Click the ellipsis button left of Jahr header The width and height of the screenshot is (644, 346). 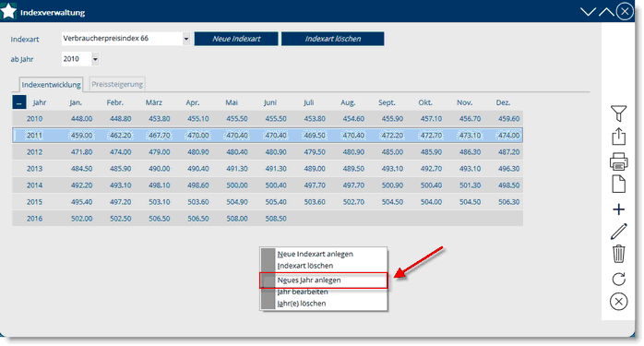click(x=18, y=101)
